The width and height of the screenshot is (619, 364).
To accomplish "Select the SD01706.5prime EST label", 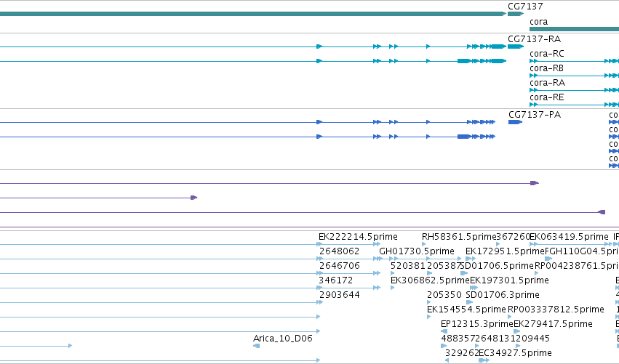I will [497, 266].
